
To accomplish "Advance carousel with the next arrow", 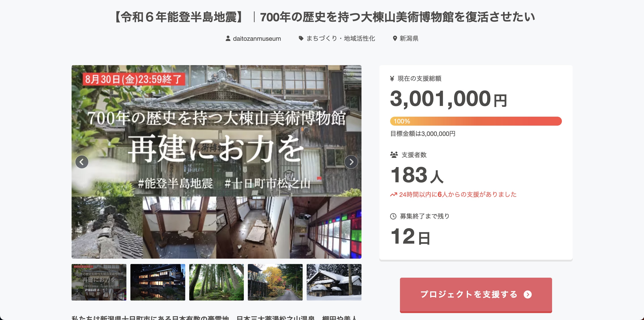I will 351,162.
